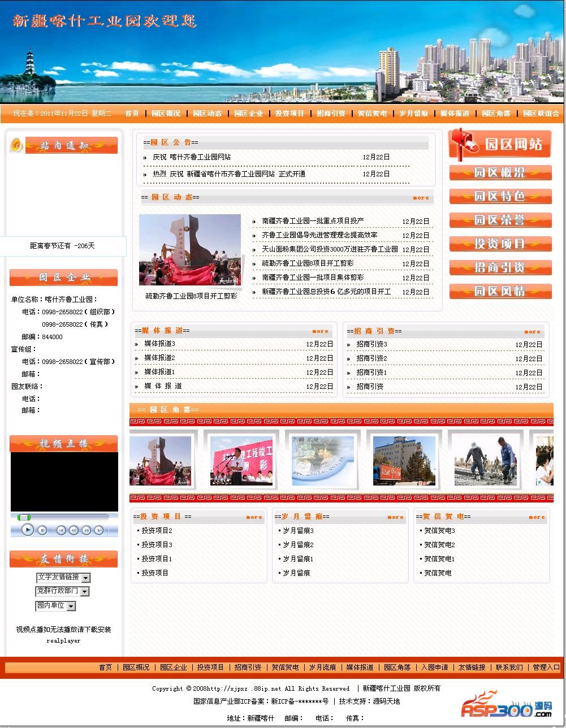Open 园区动态 in the top navigation bar
566x728 pixels.
tap(207, 114)
